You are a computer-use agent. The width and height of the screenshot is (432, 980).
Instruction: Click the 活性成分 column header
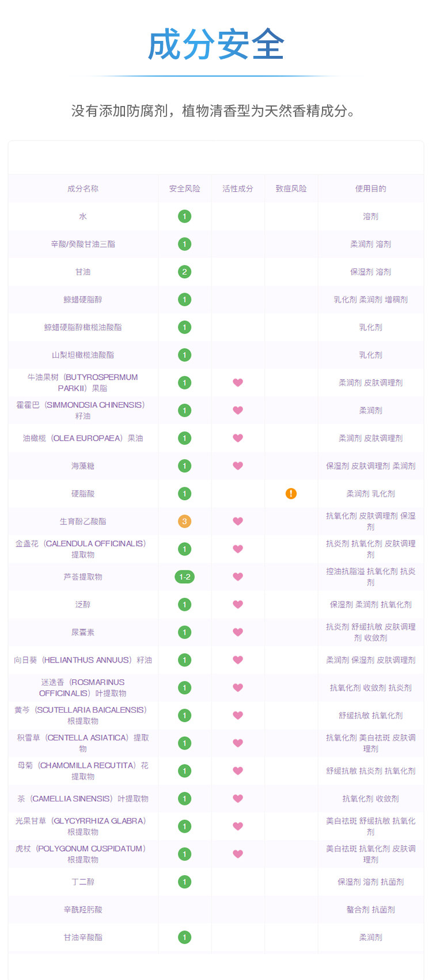(238, 188)
